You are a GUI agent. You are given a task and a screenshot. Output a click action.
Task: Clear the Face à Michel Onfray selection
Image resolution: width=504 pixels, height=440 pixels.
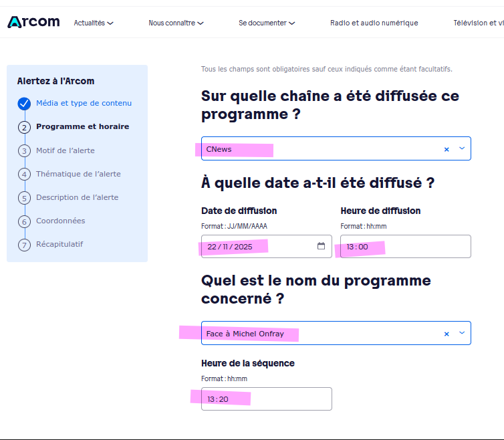[447, 334]
